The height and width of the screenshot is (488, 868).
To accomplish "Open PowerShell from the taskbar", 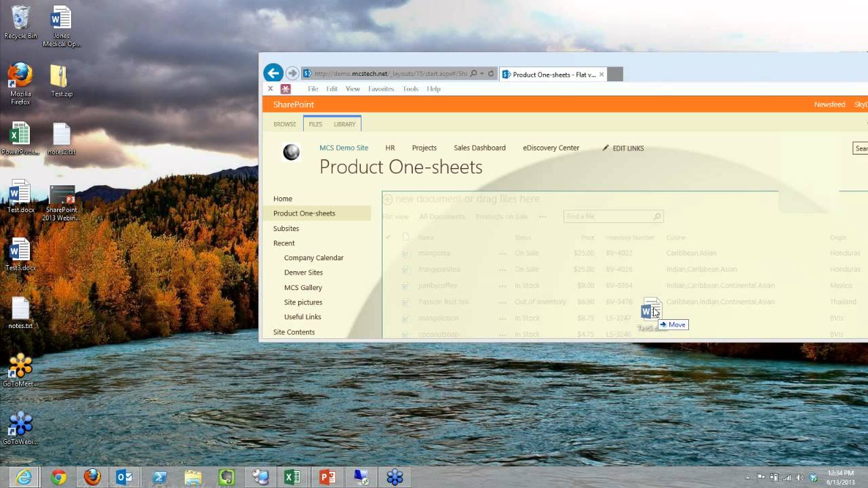I will tap(160, 477).
